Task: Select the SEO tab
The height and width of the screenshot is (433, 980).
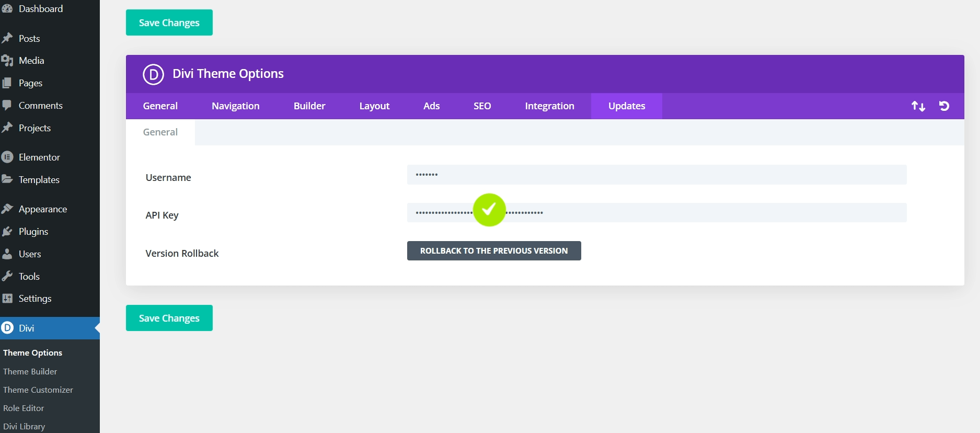Action: click(x=482, y=106)
